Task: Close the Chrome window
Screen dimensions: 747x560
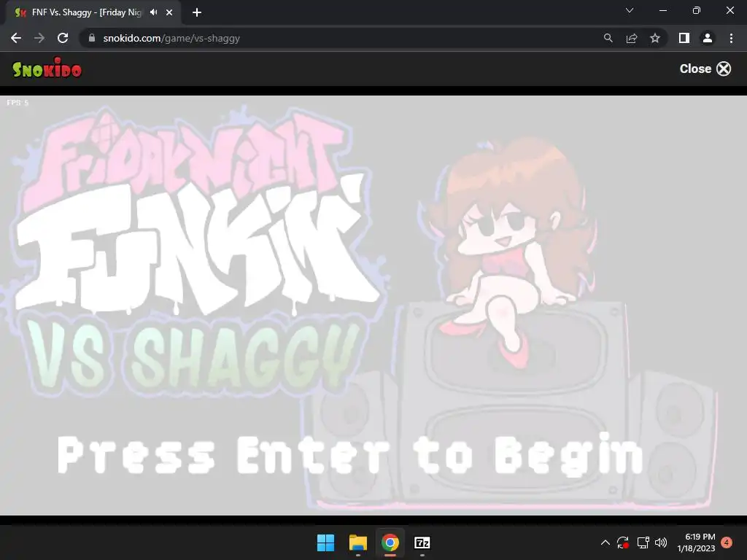Action: (729, 10)
